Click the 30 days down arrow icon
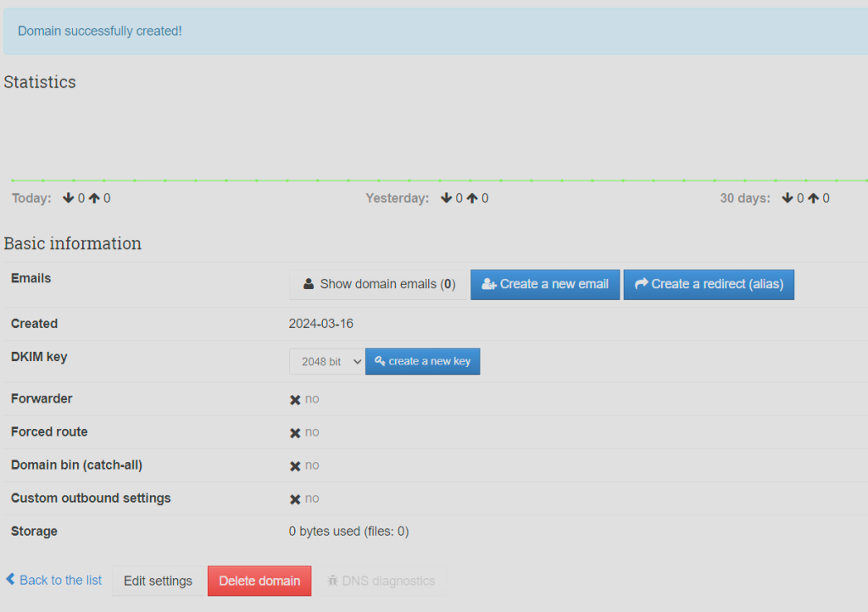This screenshot has width=868, height=612. [787, 198]
